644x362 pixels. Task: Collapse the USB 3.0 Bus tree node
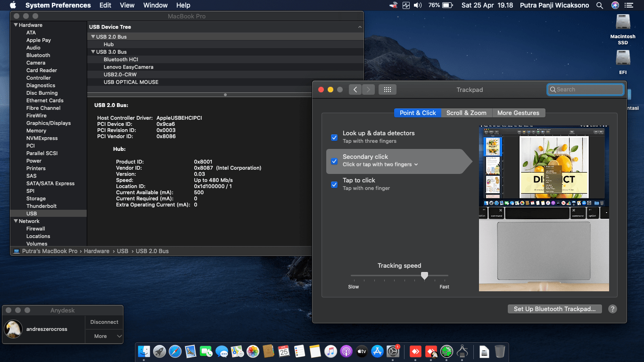coord(93,52)
